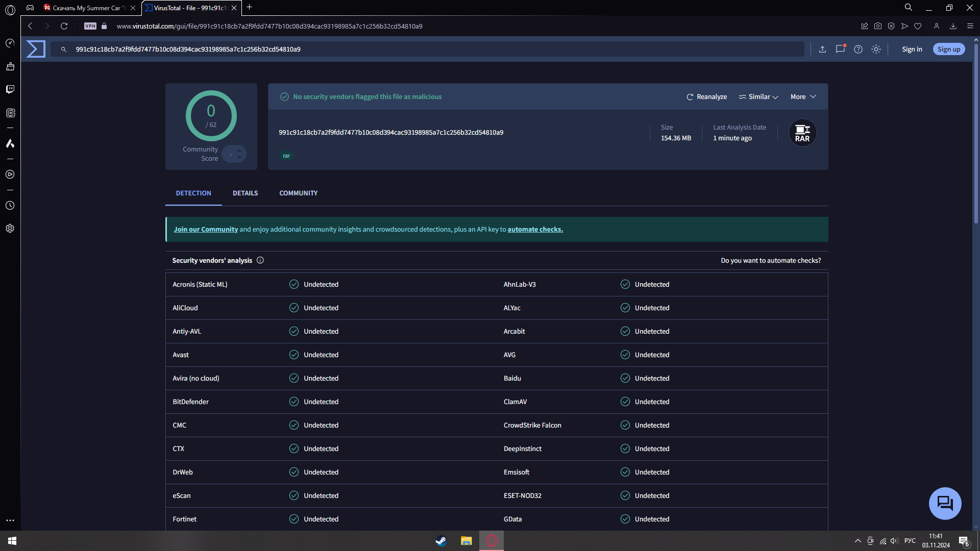Close the VirusTotal browser tab
This screenshot has width=980, height=551.
click(234, 8)
